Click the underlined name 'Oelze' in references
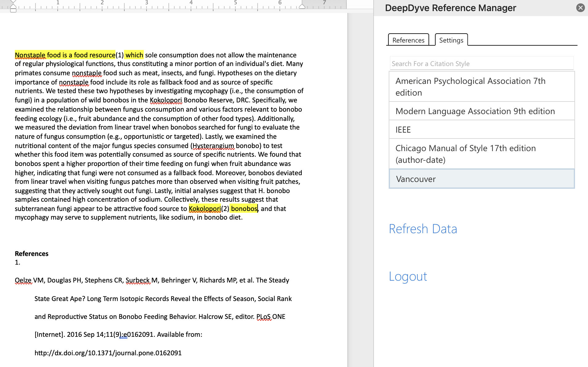588x367 pixels. pos(23,280)
